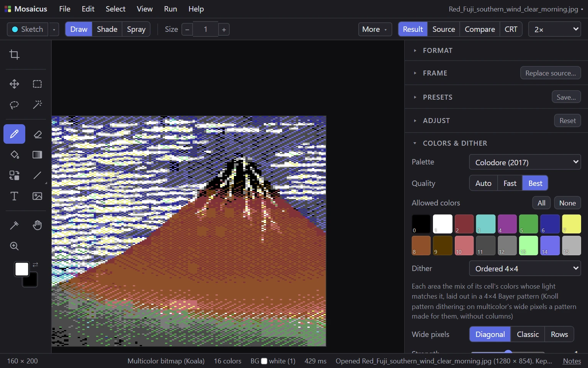Viewport: 588px width, 368px height.
Task: Activate the Magic Wand tool
Action: 37,105
